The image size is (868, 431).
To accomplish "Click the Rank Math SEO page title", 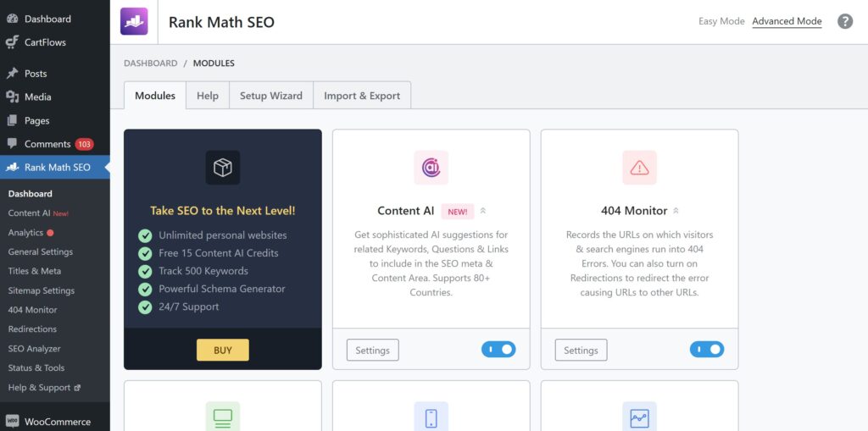I will (x=221, y=22).
